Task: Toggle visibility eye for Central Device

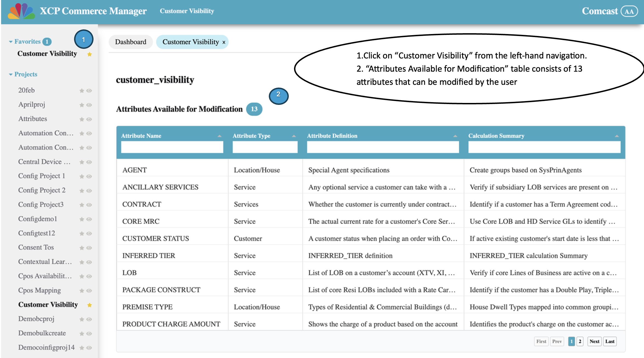Action: pyautogui.click(x=89, y=162)
